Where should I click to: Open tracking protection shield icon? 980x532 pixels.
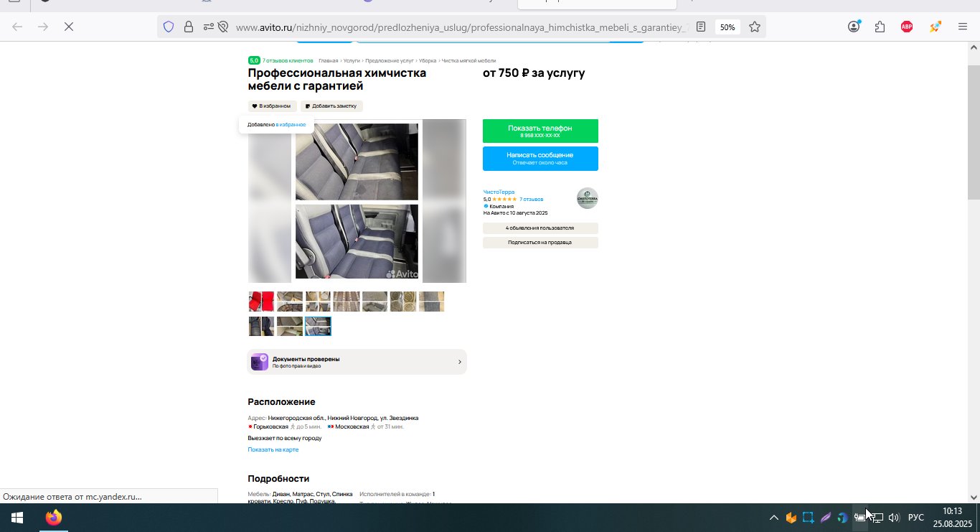click(169, 27)
